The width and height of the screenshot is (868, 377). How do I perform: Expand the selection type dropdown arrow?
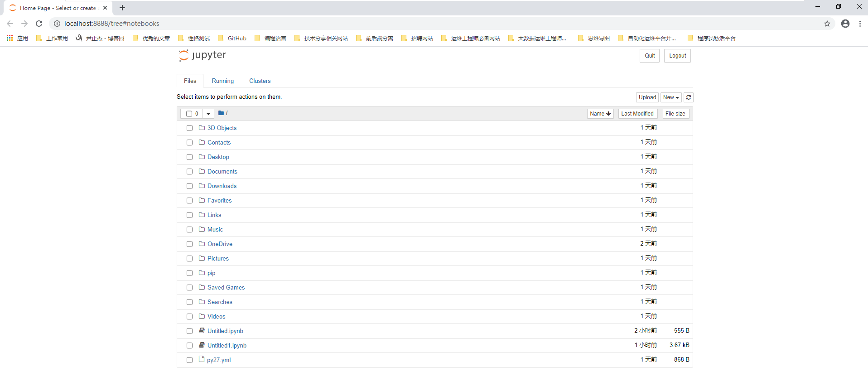point(208,114)
